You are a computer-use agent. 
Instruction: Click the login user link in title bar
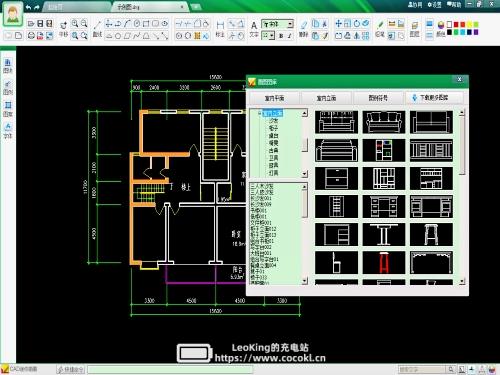(415, 5)
